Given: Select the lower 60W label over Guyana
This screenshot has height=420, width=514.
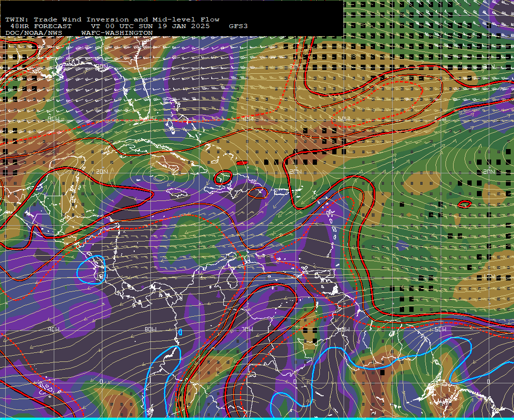Looking at the screenshot, I should (x=344, y=329).
